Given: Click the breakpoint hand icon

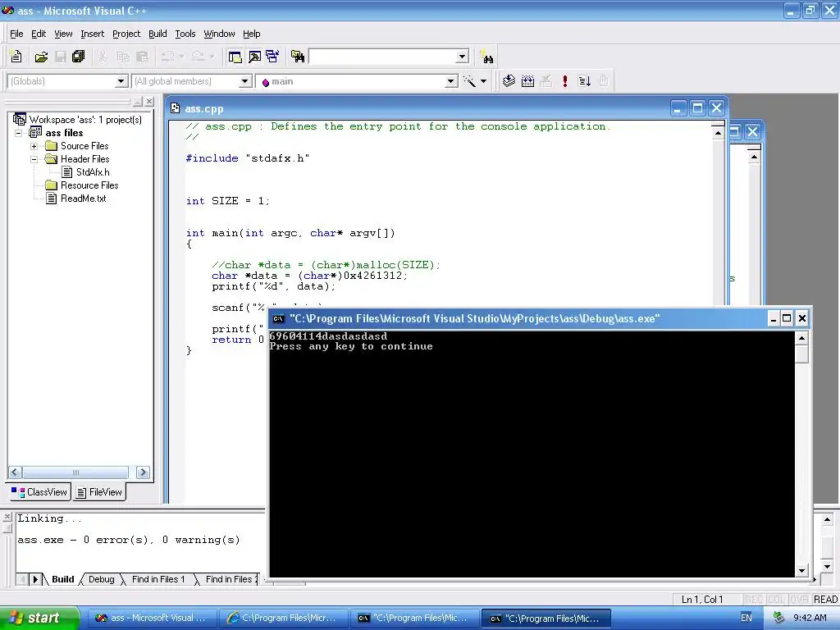Looking at the screenshot, I should point(603,81).
